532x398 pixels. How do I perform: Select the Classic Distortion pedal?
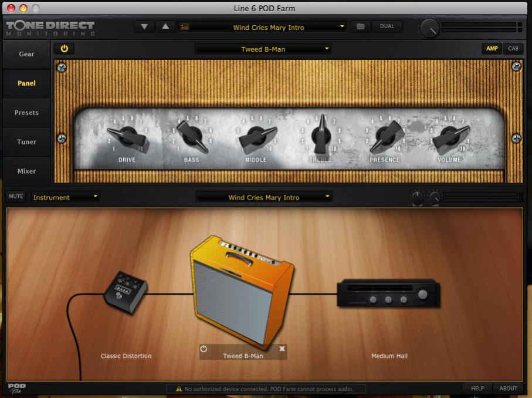pos(126,292)
